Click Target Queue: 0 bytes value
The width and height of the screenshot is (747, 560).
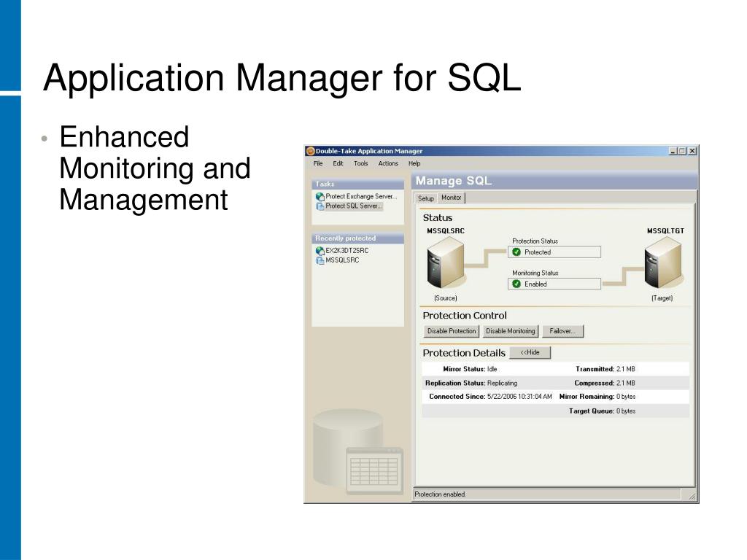point(625,411)
